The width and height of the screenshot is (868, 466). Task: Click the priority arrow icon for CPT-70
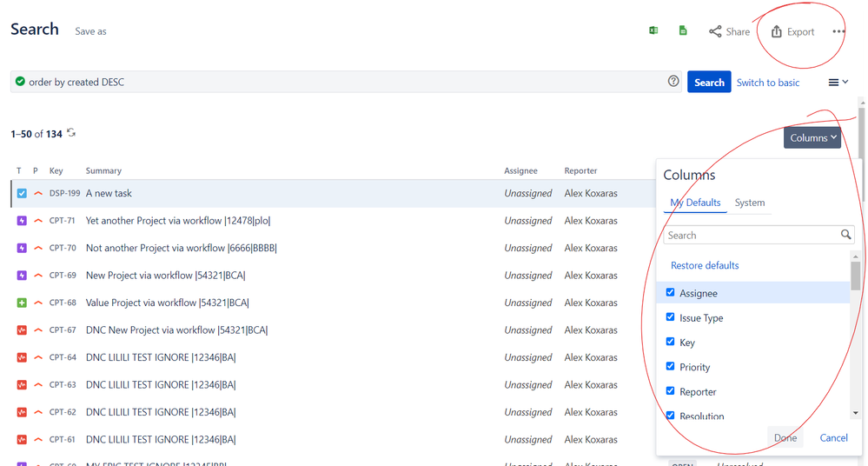tap(38, 248)
